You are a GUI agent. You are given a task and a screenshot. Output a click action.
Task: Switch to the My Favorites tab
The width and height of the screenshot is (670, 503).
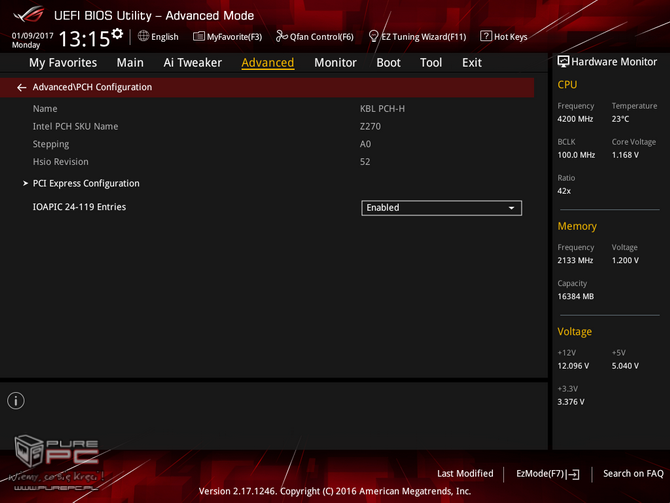(63, 63)
